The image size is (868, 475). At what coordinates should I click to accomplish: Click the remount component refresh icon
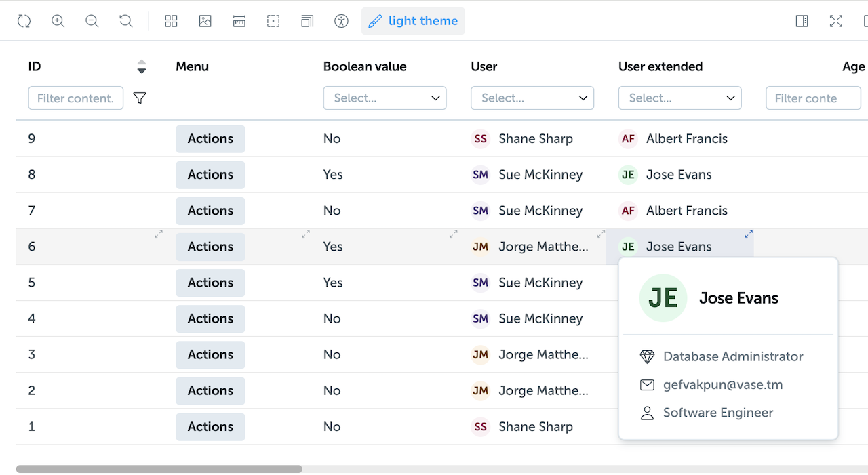pos(24,21)
